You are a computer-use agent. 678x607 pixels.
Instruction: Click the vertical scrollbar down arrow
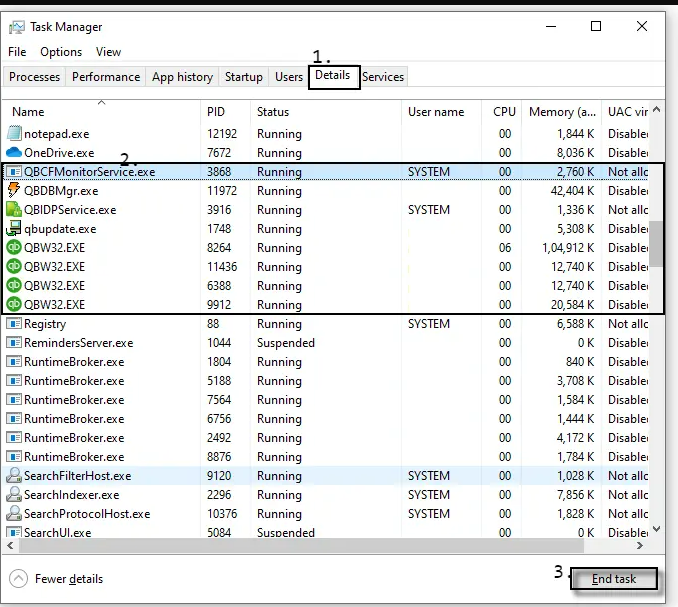click(x=656, y=529)
